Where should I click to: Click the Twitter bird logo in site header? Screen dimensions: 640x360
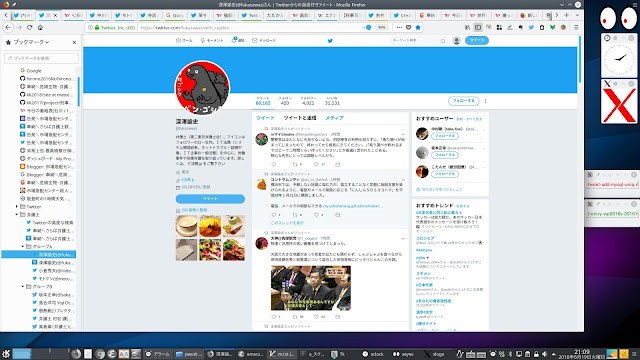tap(330, 40)
